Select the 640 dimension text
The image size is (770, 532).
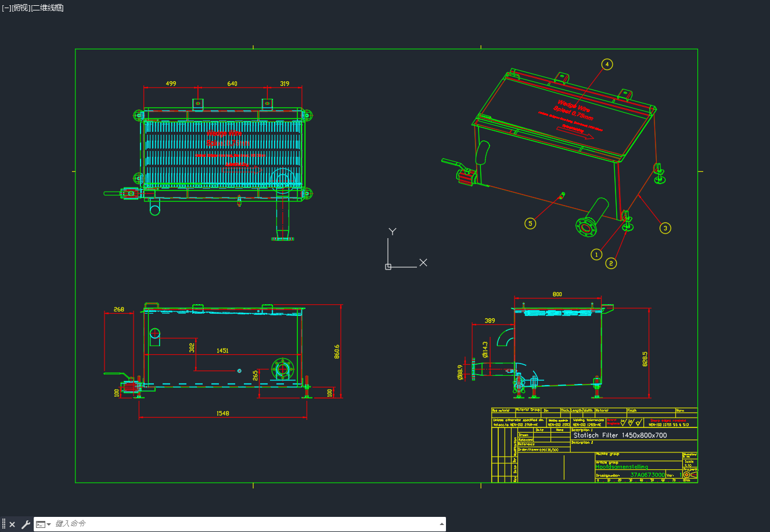232,84
